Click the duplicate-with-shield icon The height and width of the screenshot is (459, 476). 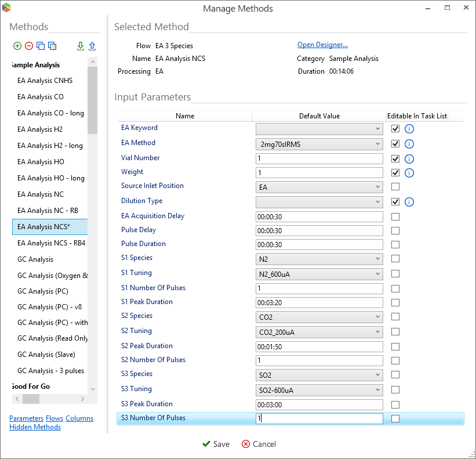(x=52, y=46)
